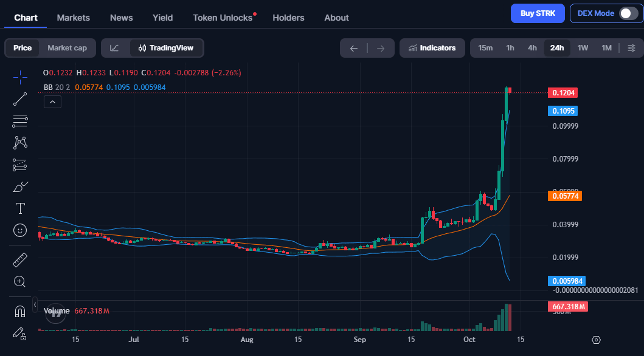
Task: Collapse the left drawing toolbar arrow
Action: 35,304
